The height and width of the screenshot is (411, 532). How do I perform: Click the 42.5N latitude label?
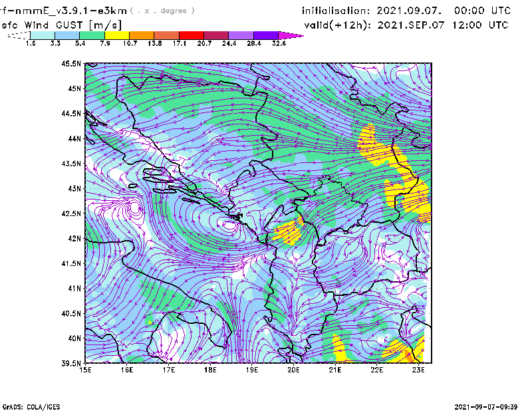coord(71,213)
